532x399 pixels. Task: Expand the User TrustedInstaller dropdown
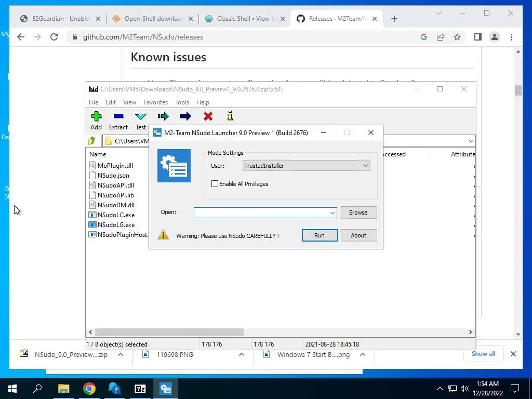click(x=365, y=166)
